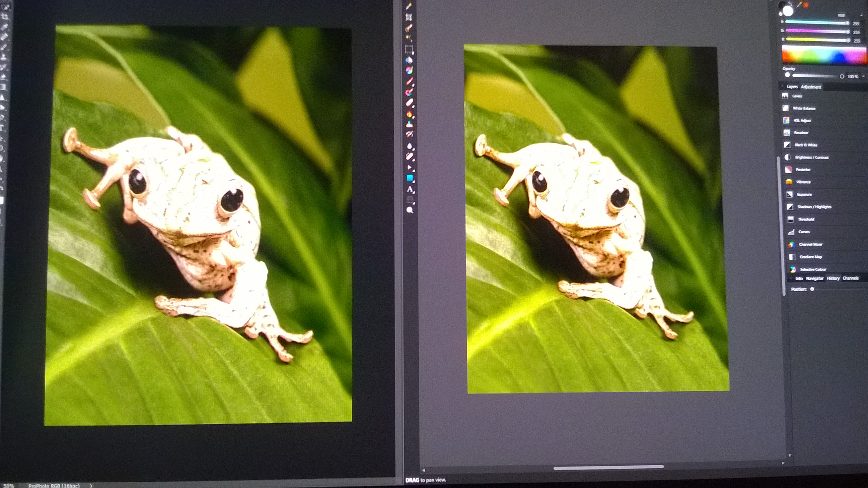The image size is (868, 488).
Task: Select the Mesh Warp grid tool
Action: click(x=410, y=200)
